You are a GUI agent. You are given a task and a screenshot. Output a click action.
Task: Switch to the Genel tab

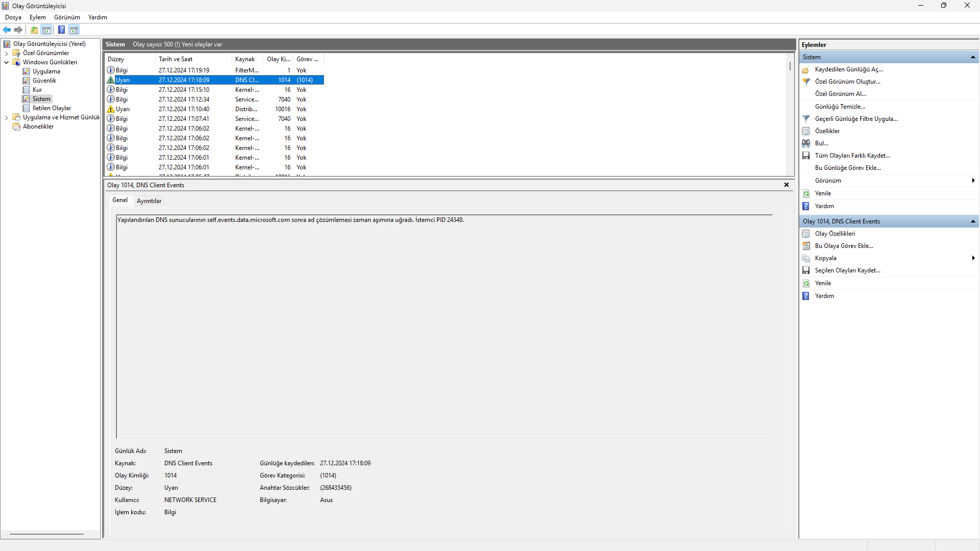(x=120, y=200)
